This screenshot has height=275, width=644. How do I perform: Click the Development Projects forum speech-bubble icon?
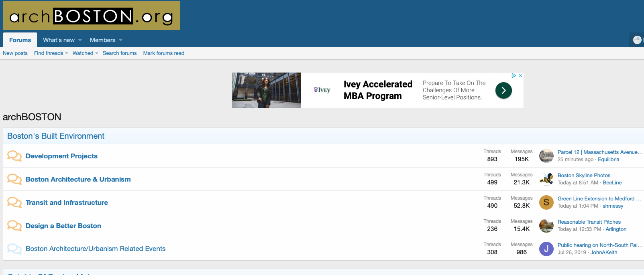(x=14, y=156)
